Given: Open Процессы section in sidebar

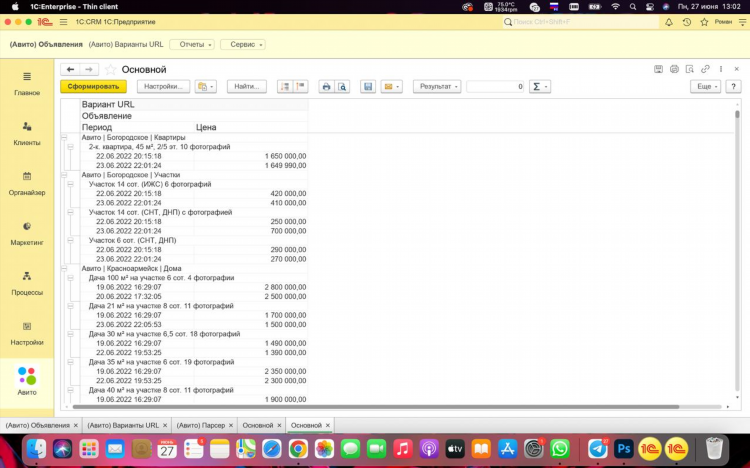Looking at the screenshot, I should click(x=27, y=283).
